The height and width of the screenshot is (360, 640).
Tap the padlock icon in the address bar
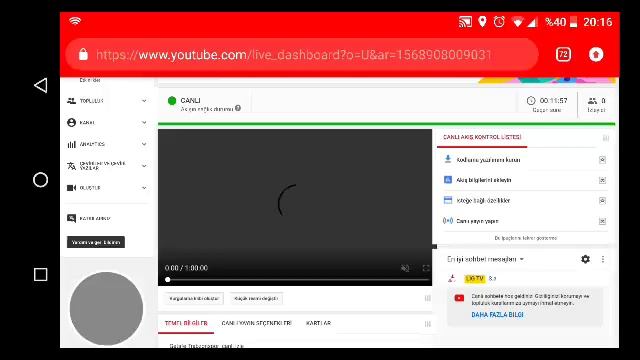point(83,54)
